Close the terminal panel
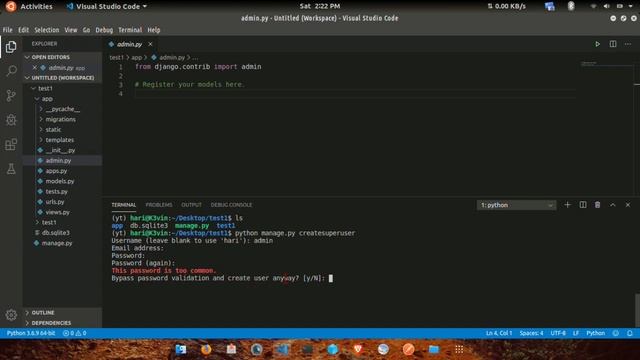The height and width of the screenshot is (360, 640). tap(628, 205)
